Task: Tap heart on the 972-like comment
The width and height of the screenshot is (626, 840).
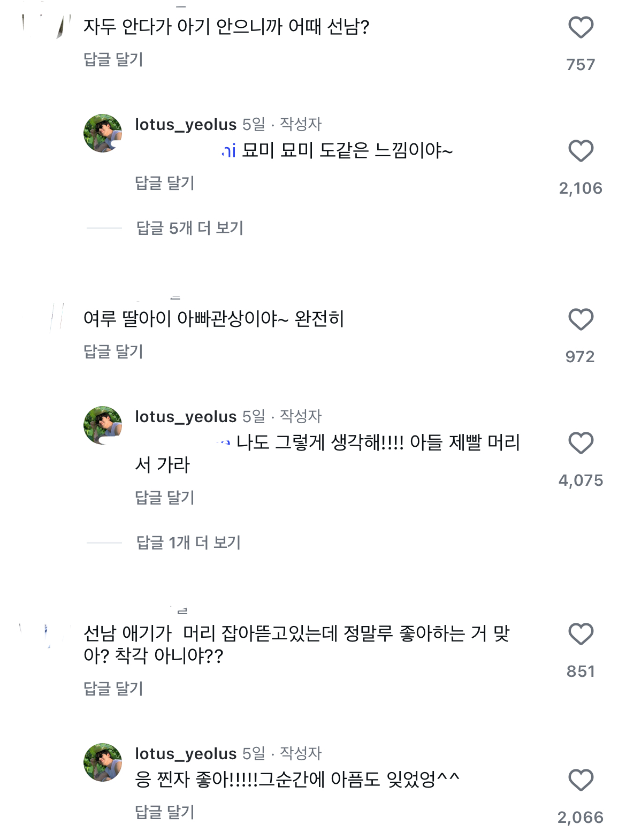Action: point(581,320)
